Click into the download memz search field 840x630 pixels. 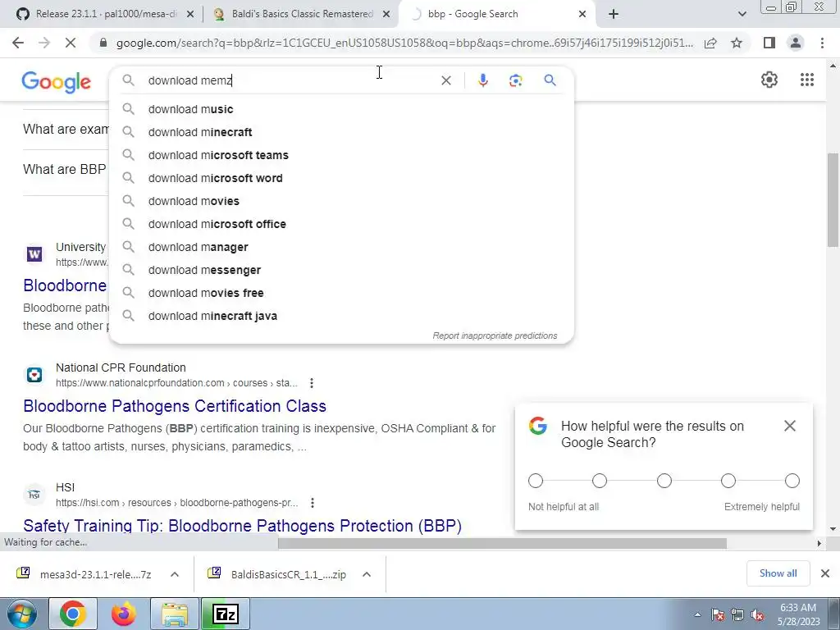click(x=290, y=80)
